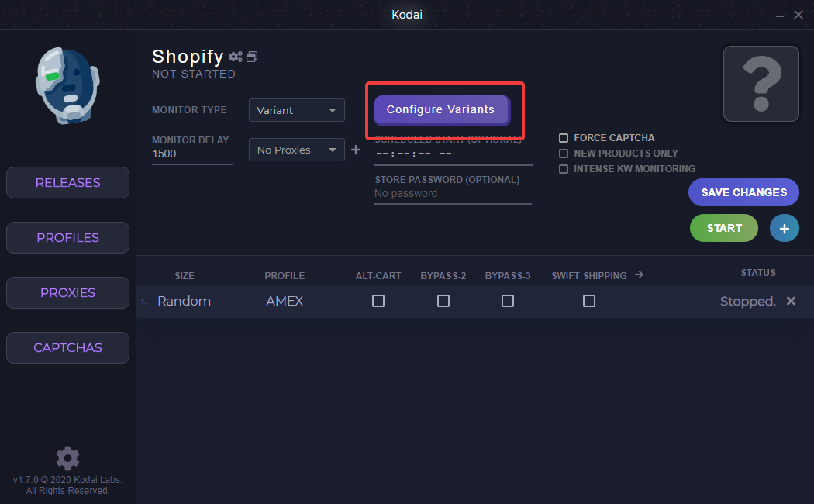Viewport: 814px width, 504px height.
Task: Expand the No Proxies dropdown
Action: (x=296, y=150)
